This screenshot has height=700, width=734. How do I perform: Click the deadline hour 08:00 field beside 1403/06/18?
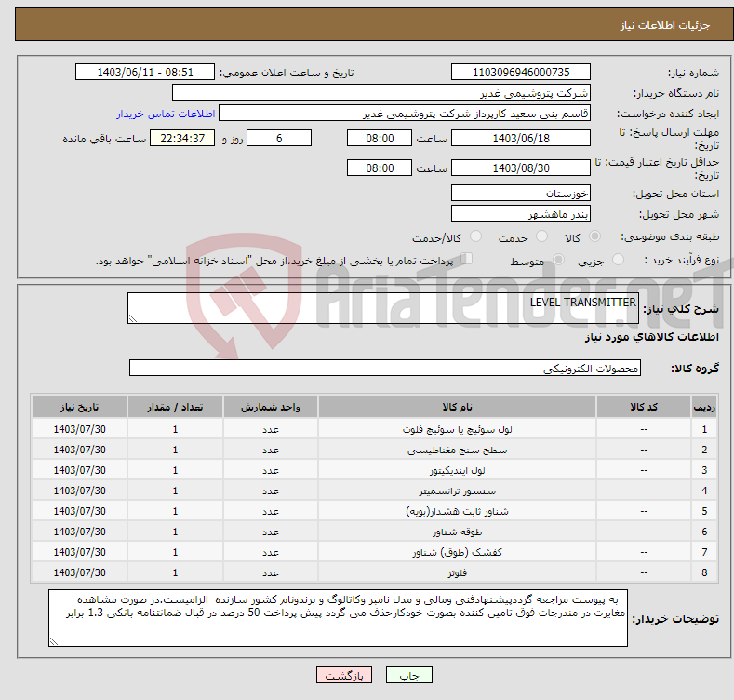380,138
